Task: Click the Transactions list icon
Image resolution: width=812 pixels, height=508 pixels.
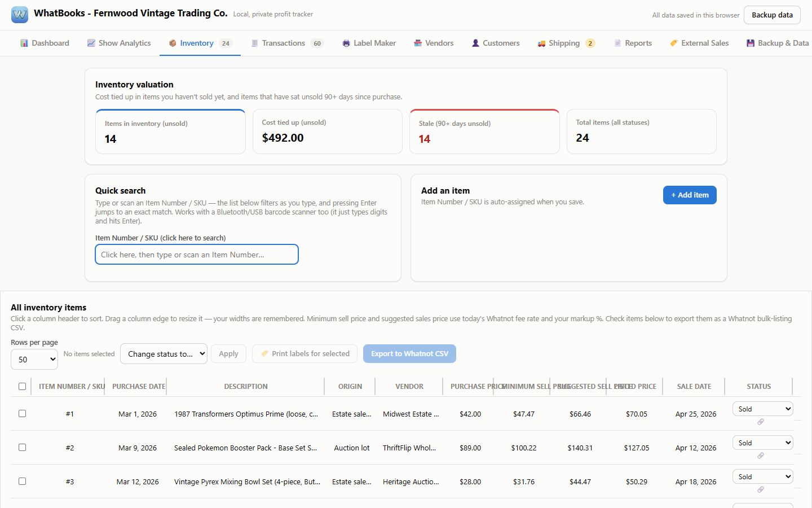Action: 255,43
